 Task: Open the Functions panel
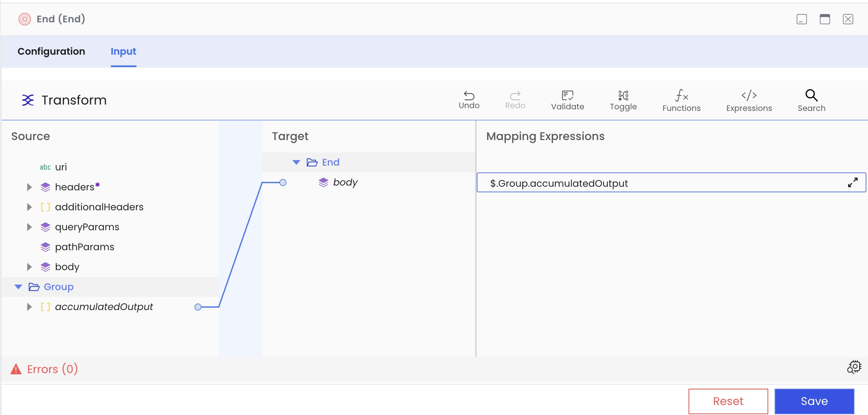(681, 96)
